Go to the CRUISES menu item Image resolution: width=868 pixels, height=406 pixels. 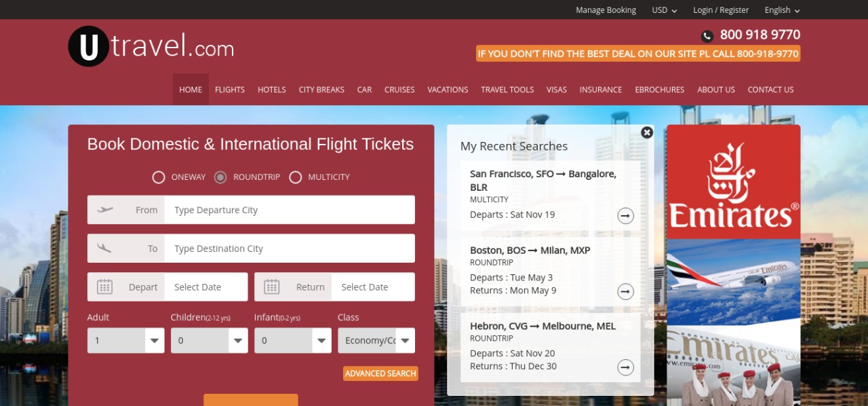click(399, 90)
